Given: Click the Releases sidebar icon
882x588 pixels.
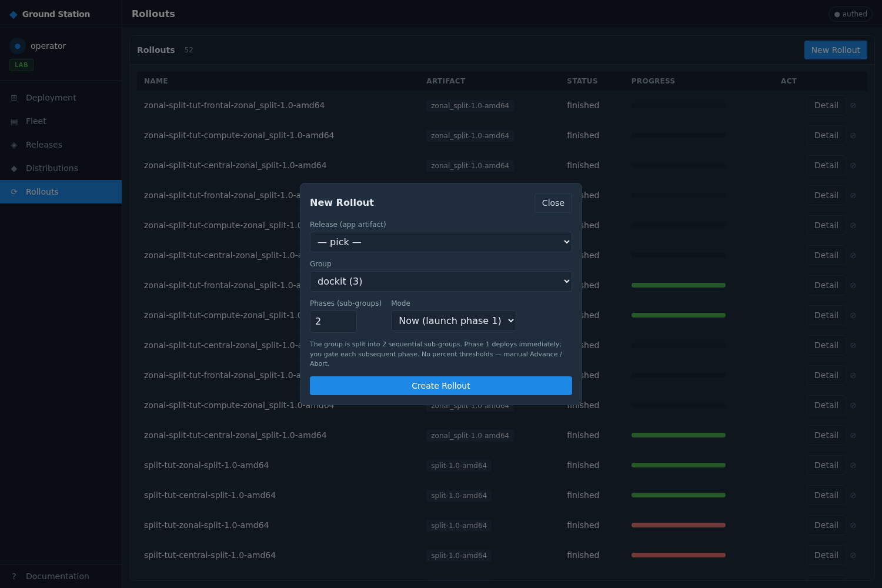Looking at the screenshot, I should click(14, 145).
